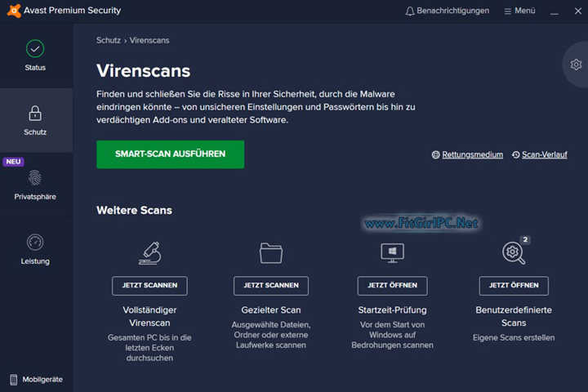Viewport: 588px width, 392px height.
Task: Click the gear-magnifier icon for Benutzerdefinierte Scans
Action: [514, 252]
